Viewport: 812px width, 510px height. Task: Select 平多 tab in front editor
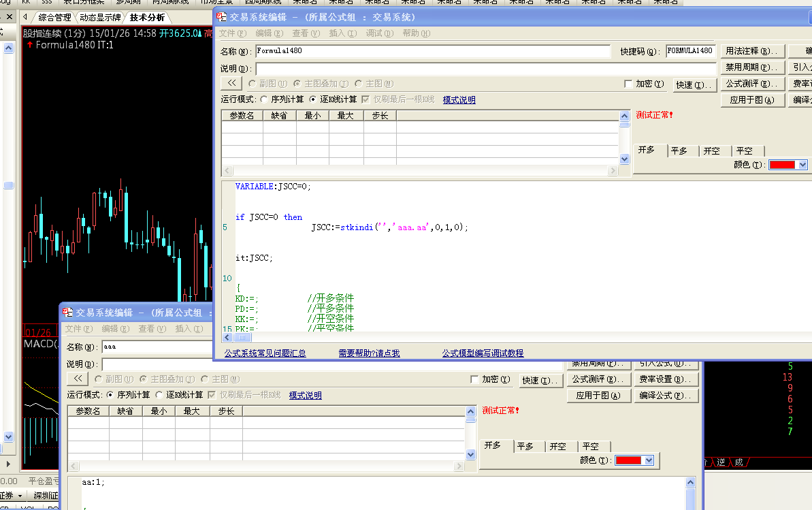(679, 151)
